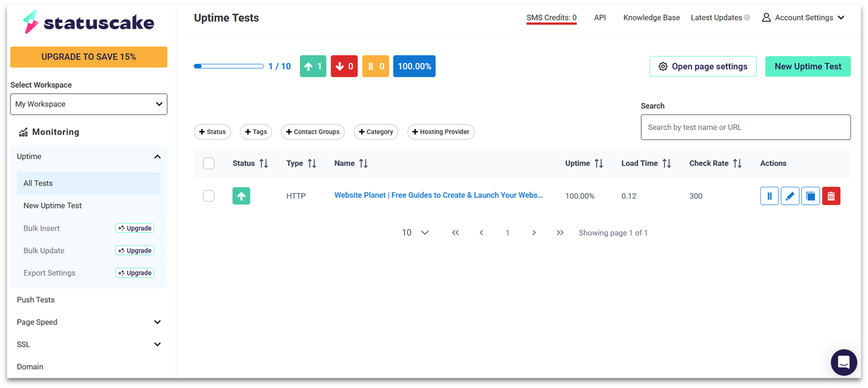Select New Uptime Test in the sidebar
868x388 pixels.
(52, 205)
